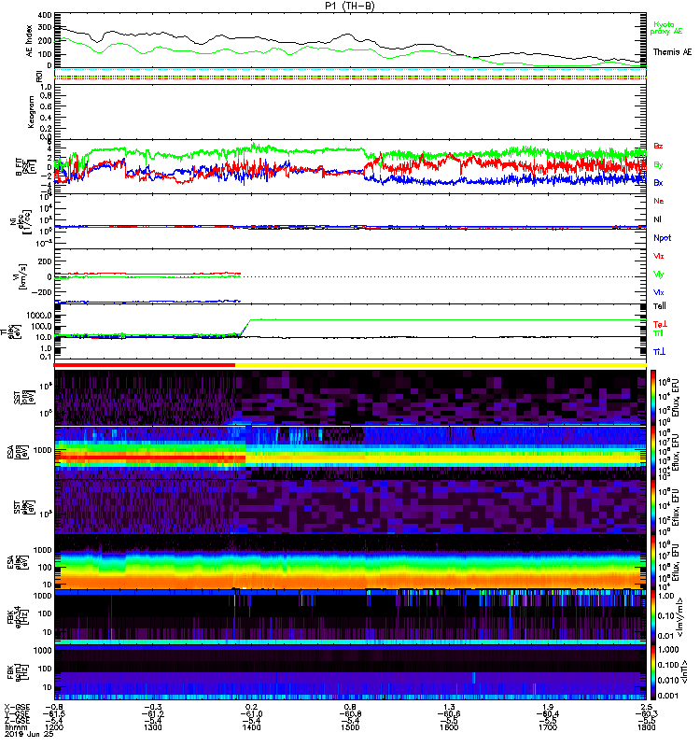Viewport: 700px width, 747px height.
Task: Click the green Viy legend label
Action: click(659, 275)
